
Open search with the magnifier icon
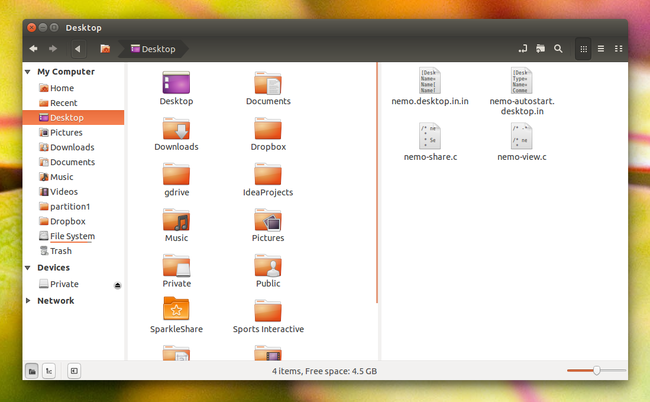tap(558, 49)
